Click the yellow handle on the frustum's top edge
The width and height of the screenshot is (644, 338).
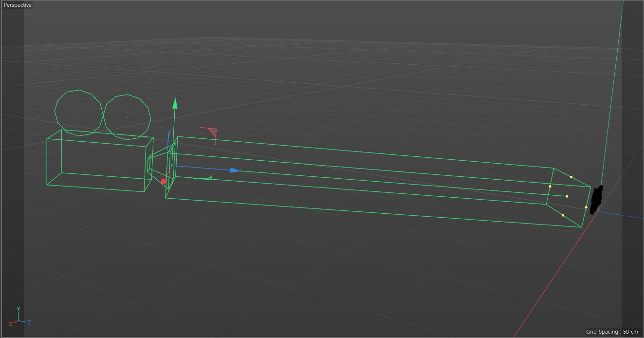(571, 177)
